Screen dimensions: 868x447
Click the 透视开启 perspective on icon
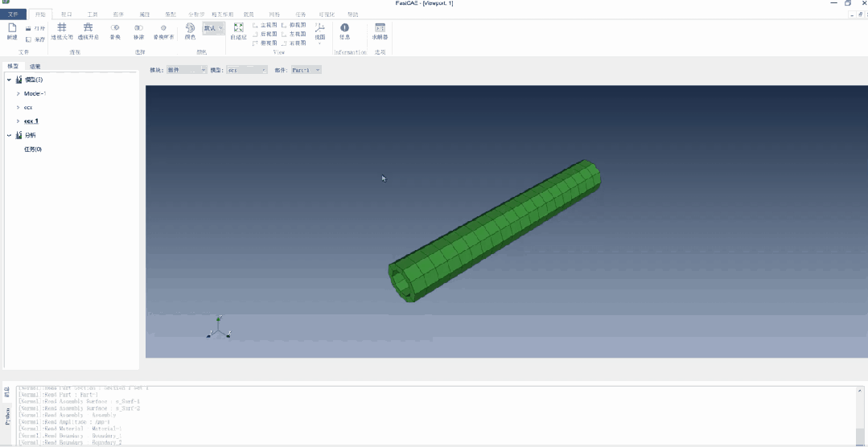88,27
